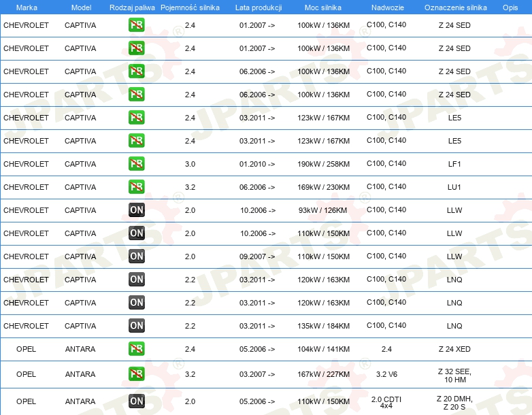Click the PB icon for Opel Antara 2.4
532x415 pixels.
tap(137, 349)
